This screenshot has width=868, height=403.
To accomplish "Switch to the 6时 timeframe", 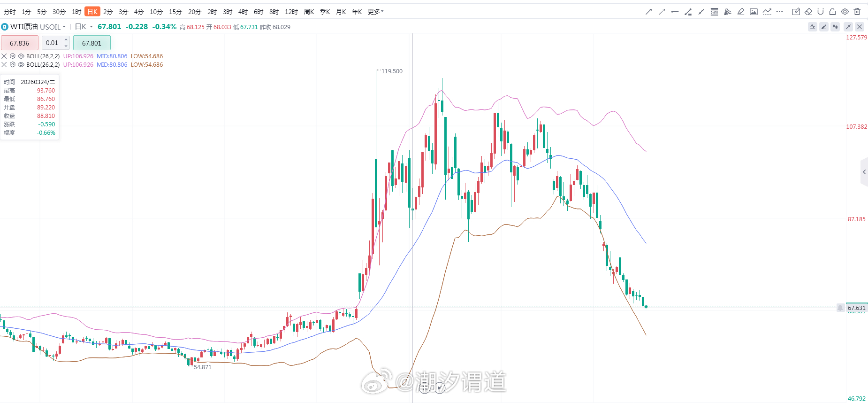I will coord(259,12).
